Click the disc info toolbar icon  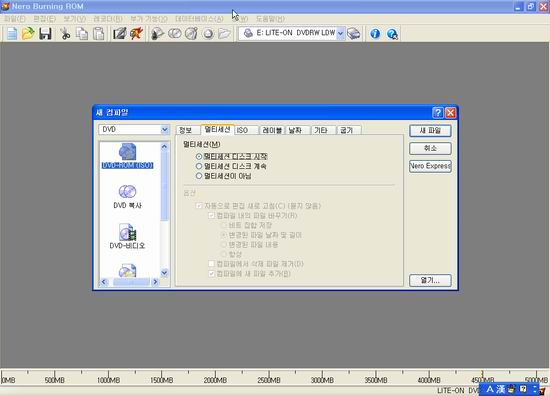click(x=175, y=34)
